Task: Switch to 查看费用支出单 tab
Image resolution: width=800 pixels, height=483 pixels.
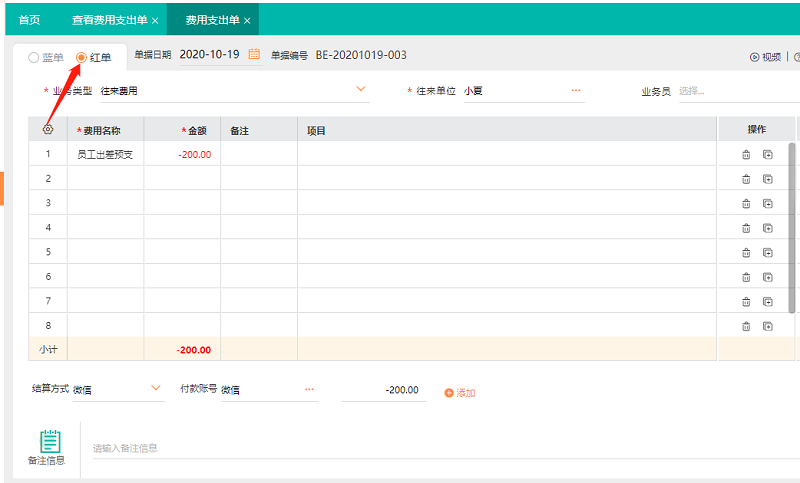Action: pyautogui.click(x=109, y=20)
